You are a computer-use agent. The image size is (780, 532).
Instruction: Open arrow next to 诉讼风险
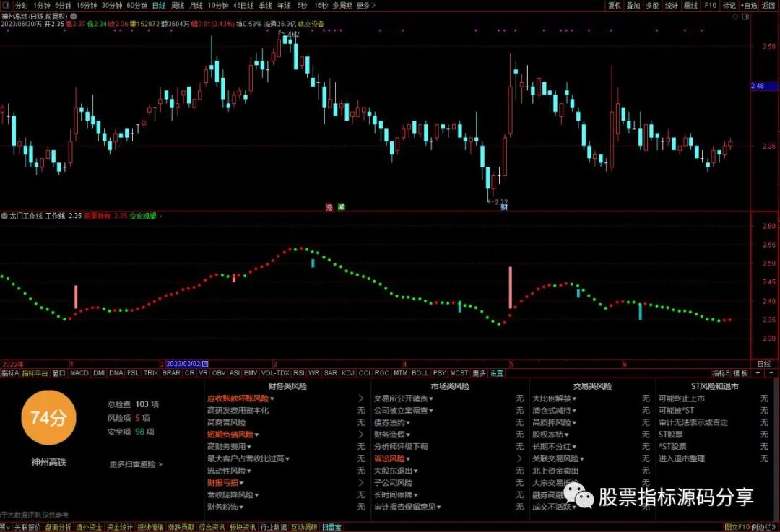(520, 458)
